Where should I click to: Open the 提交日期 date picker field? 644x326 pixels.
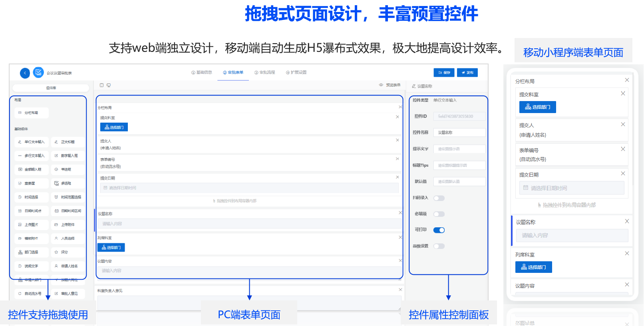pyautogui.click(x=249, y=188)
